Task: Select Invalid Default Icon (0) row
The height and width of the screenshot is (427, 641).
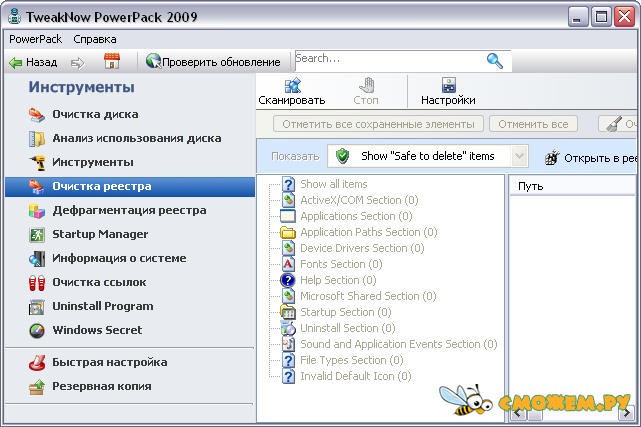Action: click(356, 376)
